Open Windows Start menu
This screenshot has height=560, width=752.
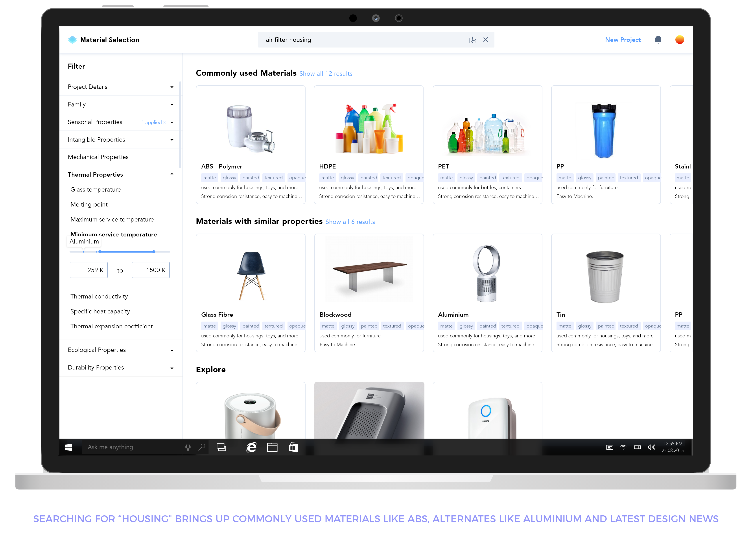pos(68,447)
